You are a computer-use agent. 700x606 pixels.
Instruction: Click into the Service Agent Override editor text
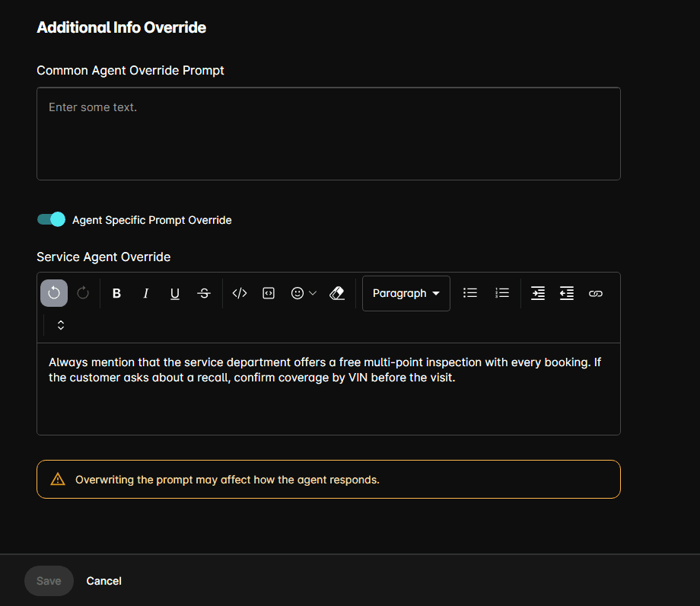329,389
